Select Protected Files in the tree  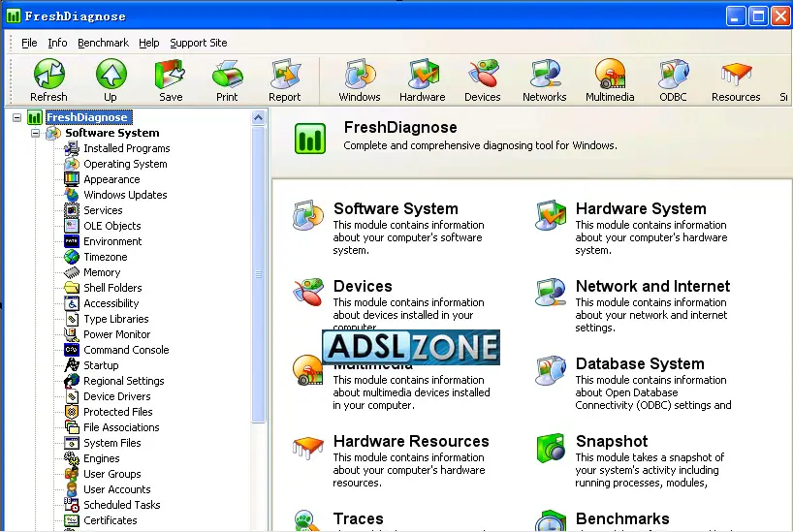click(118, 412)
